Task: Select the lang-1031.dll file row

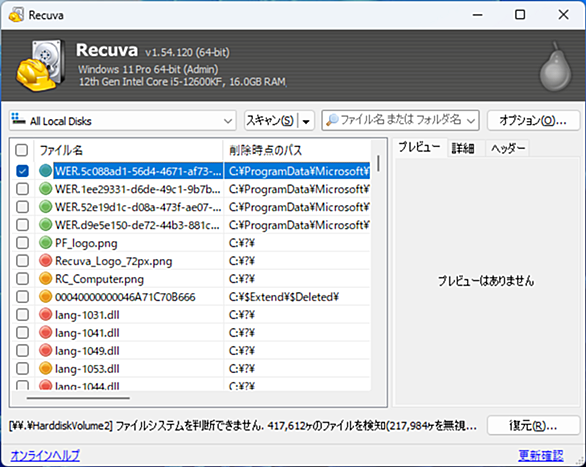Action: point(191,315)
